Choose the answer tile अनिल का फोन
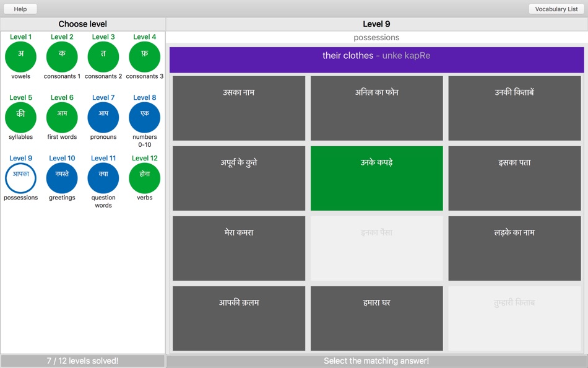Image resolution: width=588 pixels, height=368 pixels. pos(376,108)
